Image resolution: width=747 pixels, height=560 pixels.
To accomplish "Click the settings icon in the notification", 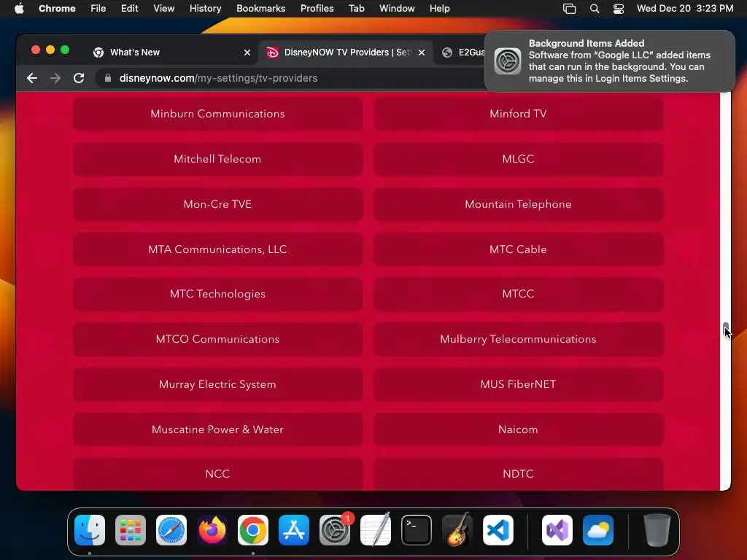I will coord(508,61).
